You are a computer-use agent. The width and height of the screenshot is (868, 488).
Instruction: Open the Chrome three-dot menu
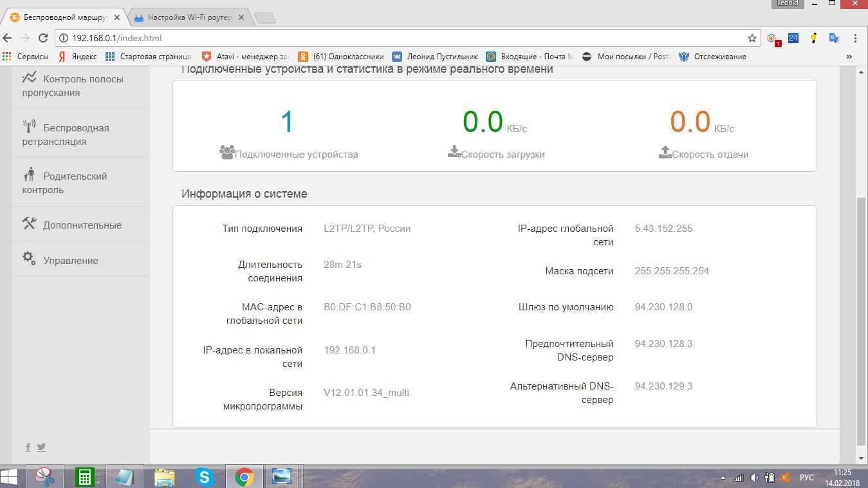coord(855,38)
